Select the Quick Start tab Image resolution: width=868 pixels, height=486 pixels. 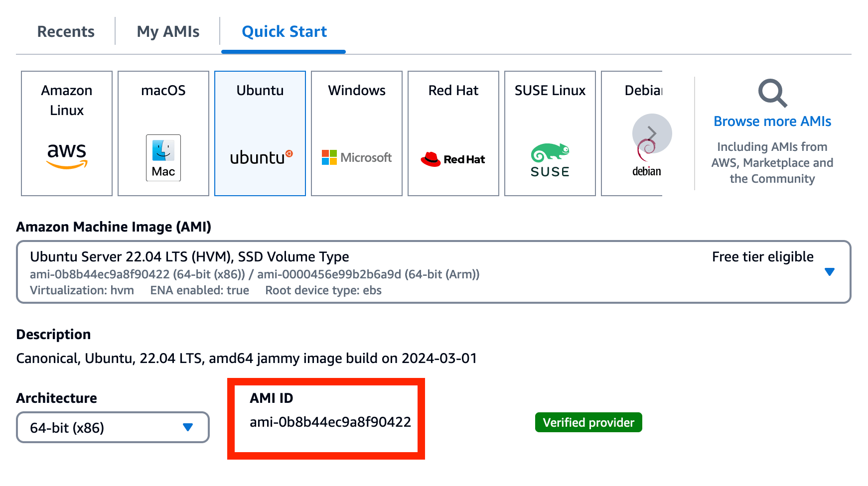point(284,31)
